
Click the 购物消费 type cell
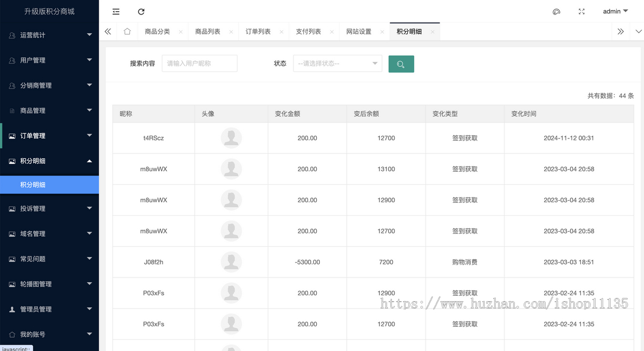point(465,262)
